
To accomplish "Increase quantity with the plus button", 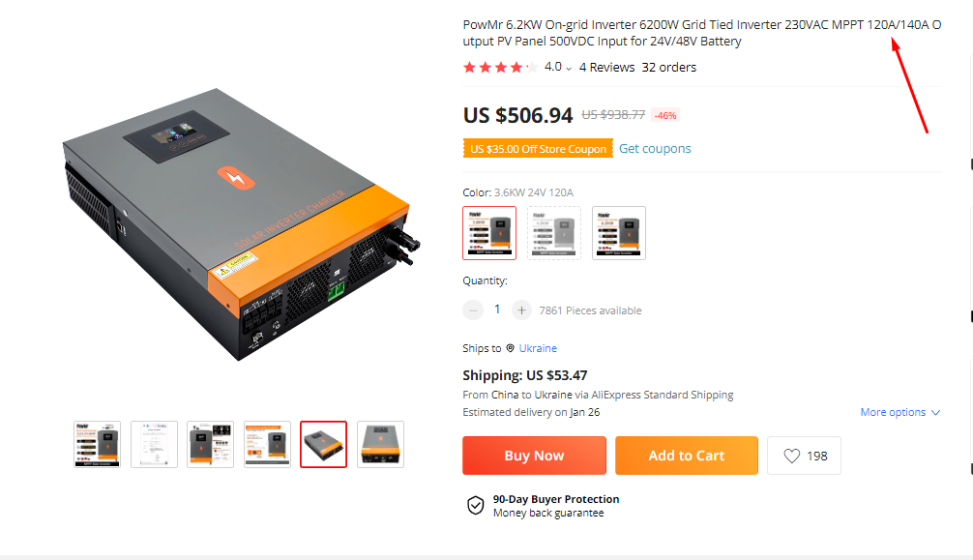I will 521,309.
